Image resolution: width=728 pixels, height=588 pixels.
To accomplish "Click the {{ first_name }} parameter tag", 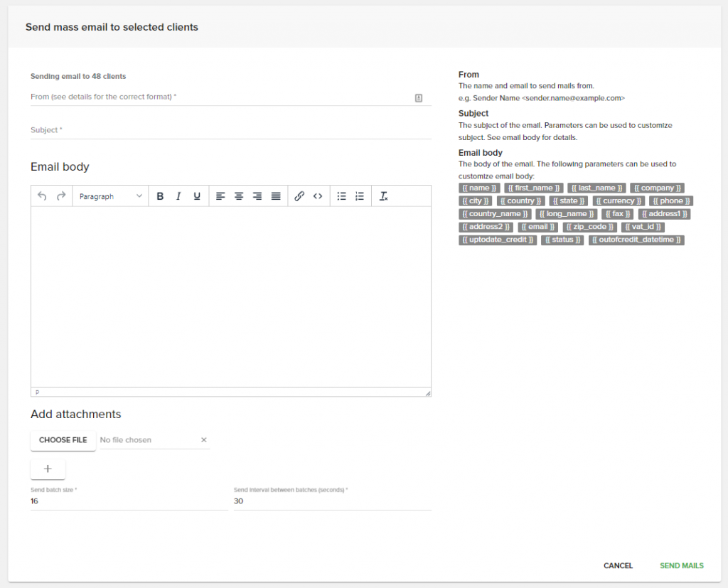I will tap(534, 188).
